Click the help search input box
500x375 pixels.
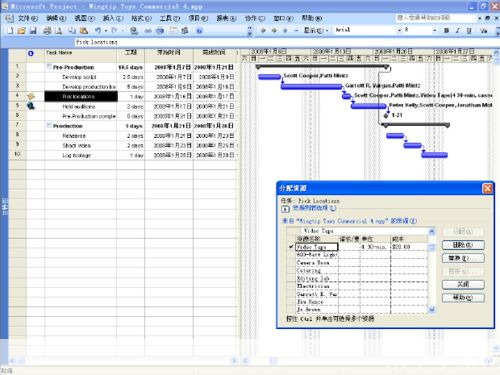(x=435, y=18)
